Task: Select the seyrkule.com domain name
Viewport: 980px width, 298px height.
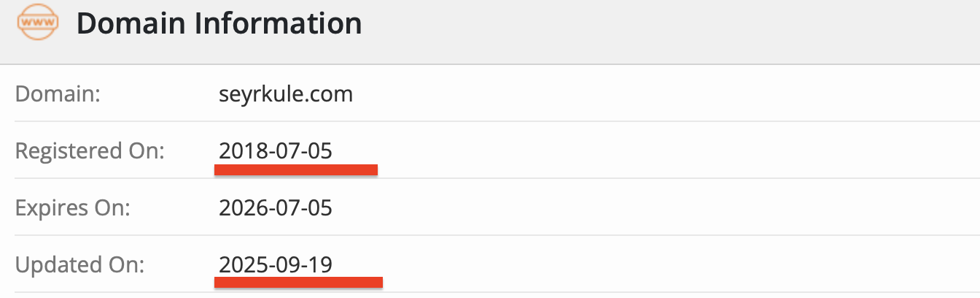Action: click(286, 94)
